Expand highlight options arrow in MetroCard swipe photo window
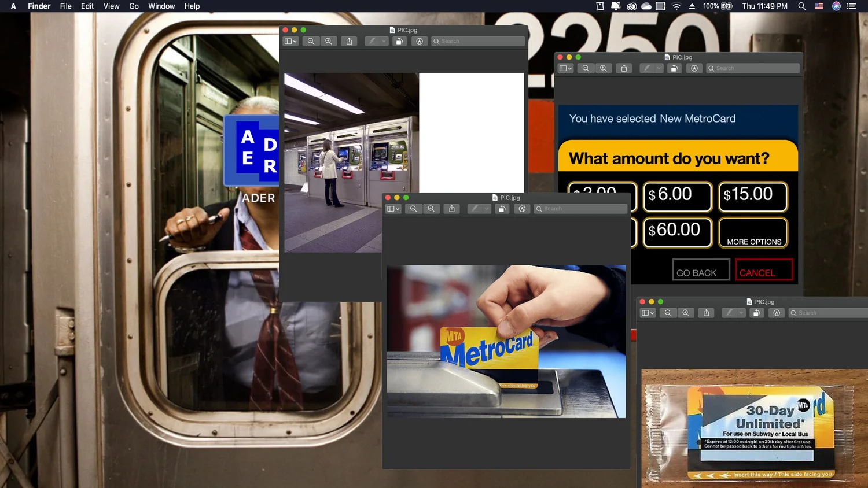Screen dimensions: 868x488 point(486,209)
